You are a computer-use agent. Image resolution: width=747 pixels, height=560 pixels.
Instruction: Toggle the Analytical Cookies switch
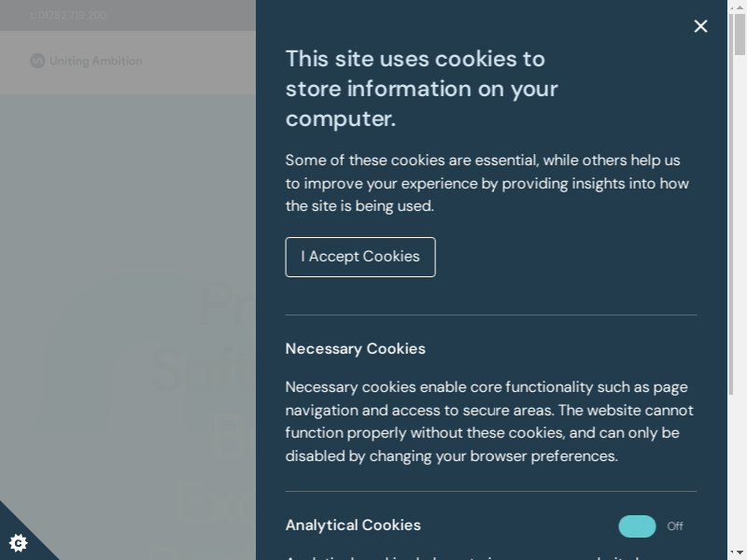coord(637,526)
